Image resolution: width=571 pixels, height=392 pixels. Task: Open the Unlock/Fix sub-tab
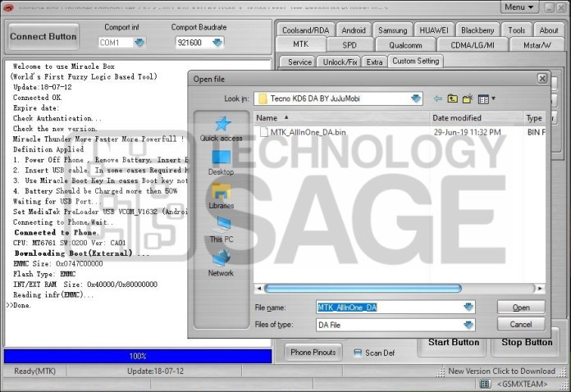coord(340,62)
